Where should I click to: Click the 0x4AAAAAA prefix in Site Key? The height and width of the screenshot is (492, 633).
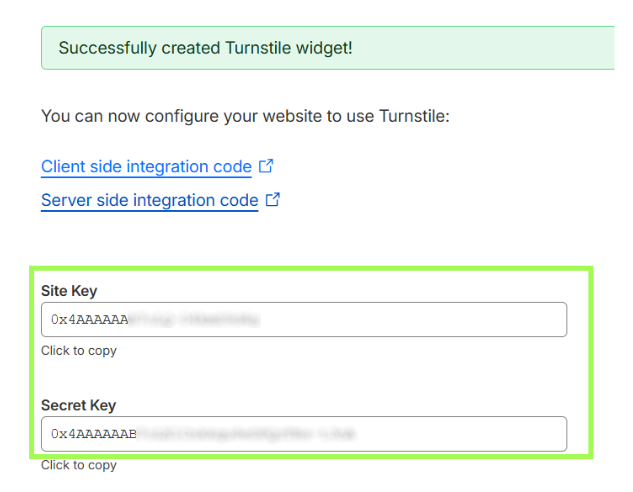click(x=90, y=320)
